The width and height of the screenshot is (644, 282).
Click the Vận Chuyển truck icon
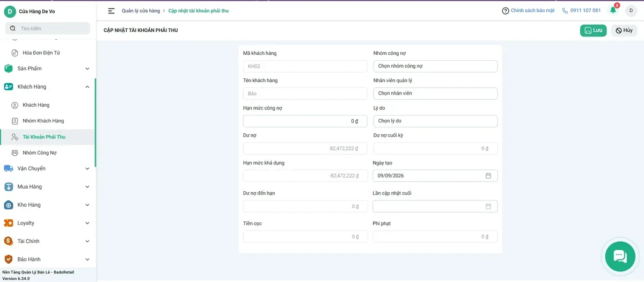[9, 169]
